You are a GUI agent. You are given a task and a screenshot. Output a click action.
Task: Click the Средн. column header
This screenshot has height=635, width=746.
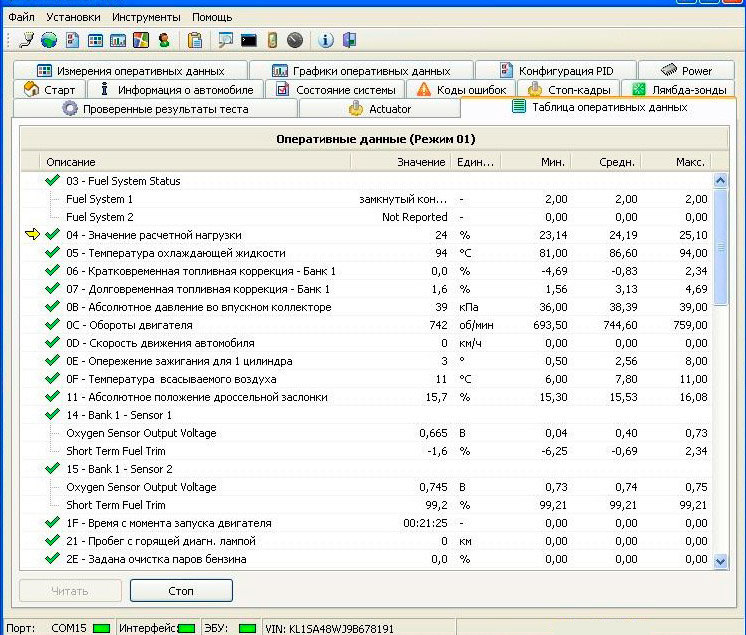tap(606, 162)
